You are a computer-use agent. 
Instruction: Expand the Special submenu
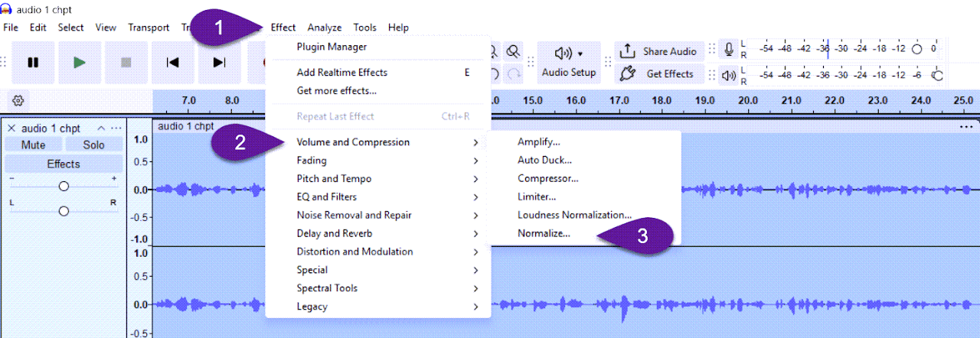(377, 270)
